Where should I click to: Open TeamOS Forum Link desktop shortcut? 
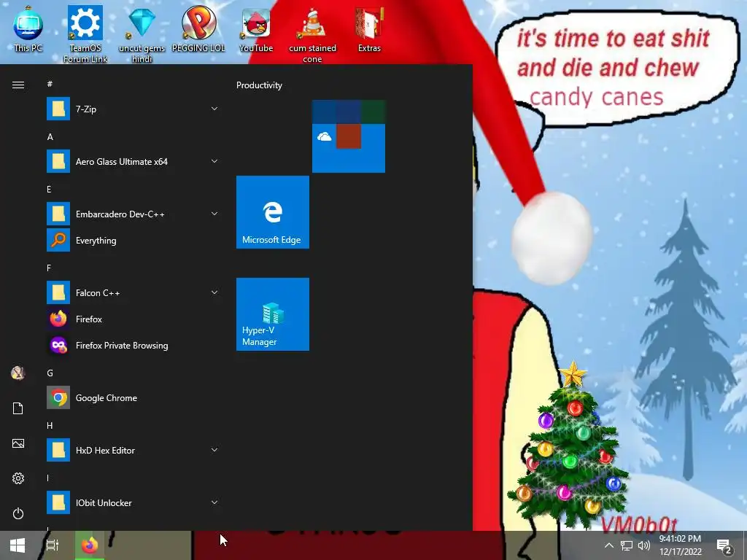(x=85, y=34)
